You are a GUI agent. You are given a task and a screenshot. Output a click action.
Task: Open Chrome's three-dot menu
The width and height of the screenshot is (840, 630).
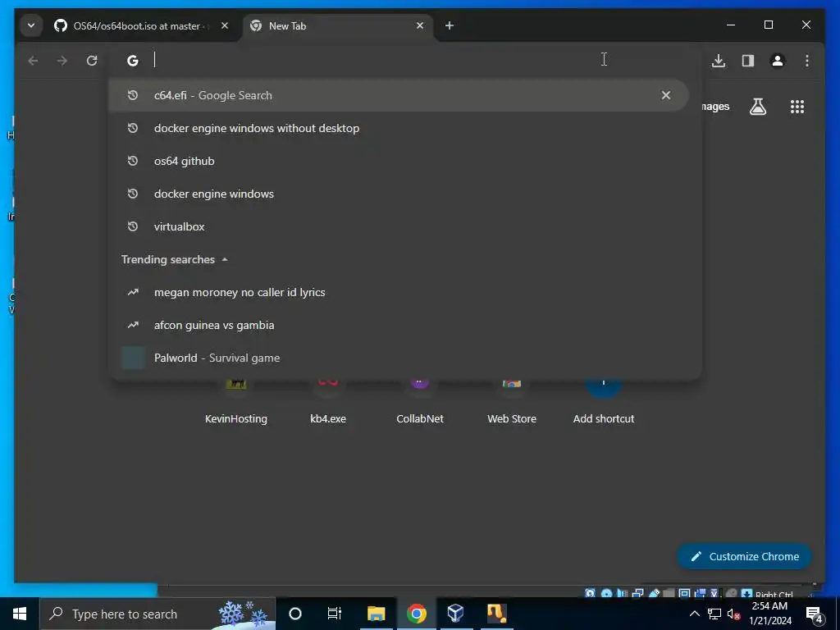click(x=807, y=61)
